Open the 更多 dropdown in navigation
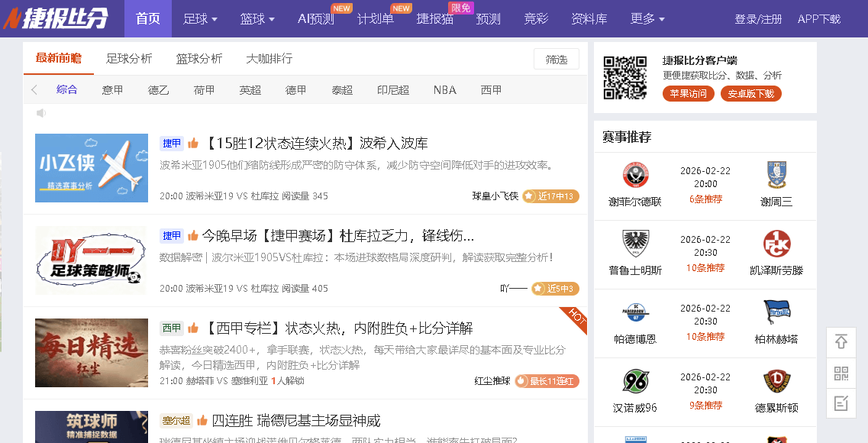Screen dimensions: 868x443 coord(647,19)
